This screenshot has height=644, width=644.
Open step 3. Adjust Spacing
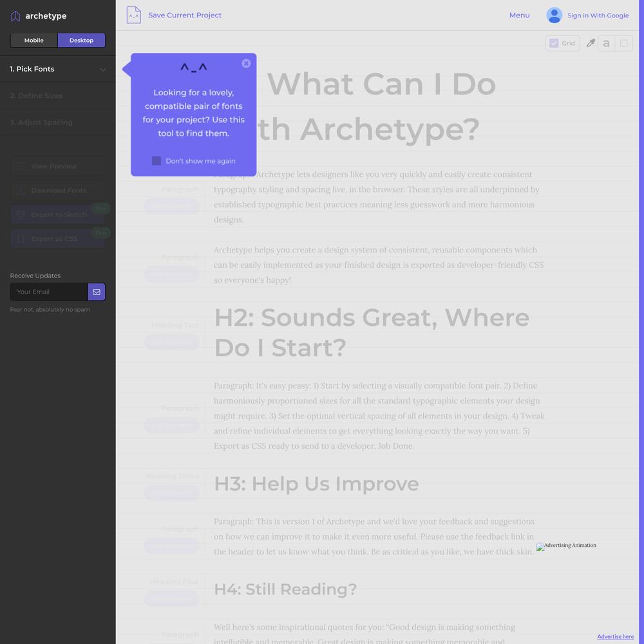(57, 122)
